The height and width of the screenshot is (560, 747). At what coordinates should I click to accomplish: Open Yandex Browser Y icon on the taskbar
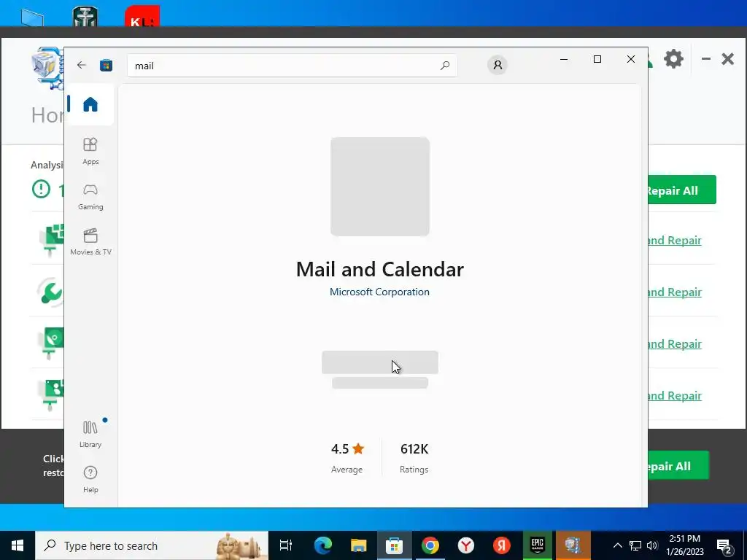pyautogui.click(x=465, y=545)
